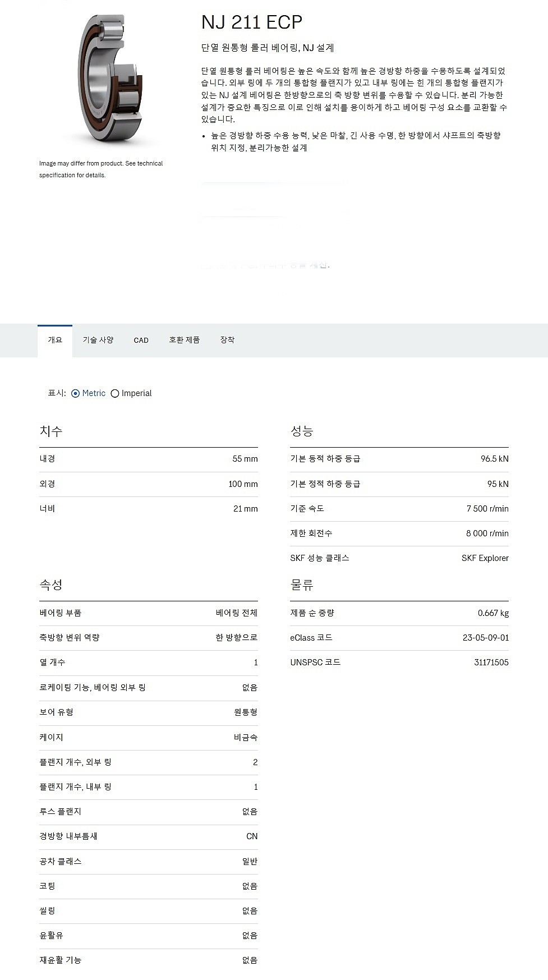This screenshot has height=980, width=548.
Task: Switch to the 기술 사양 tab
Action: [x=98, y=340]
